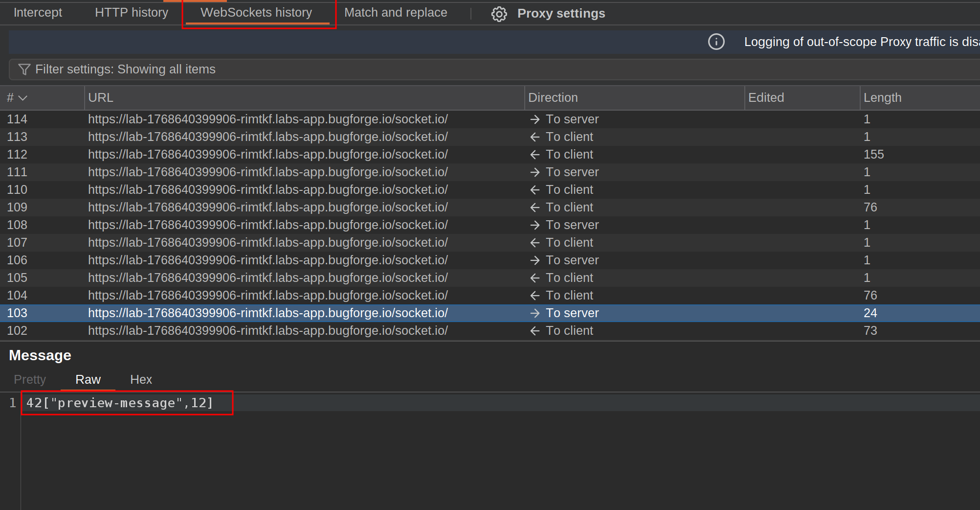Click the To client arrow on row 113
The image size is (980, 510).
pyautogui.click(x=535, y=137)
